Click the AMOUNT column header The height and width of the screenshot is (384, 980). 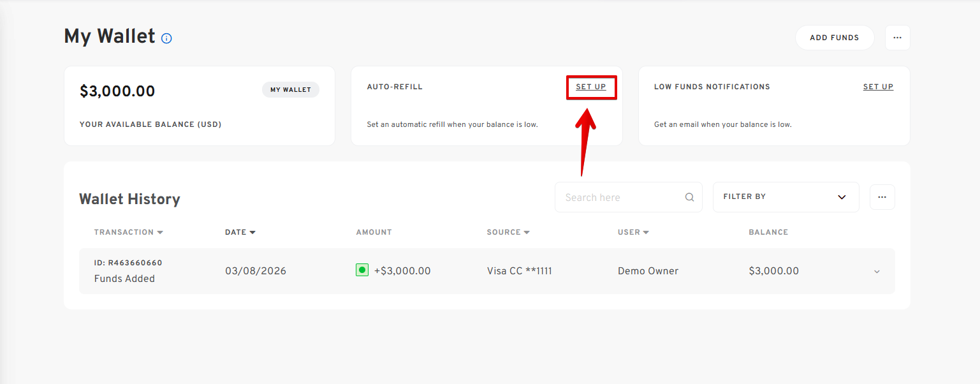tap(374, 232)
